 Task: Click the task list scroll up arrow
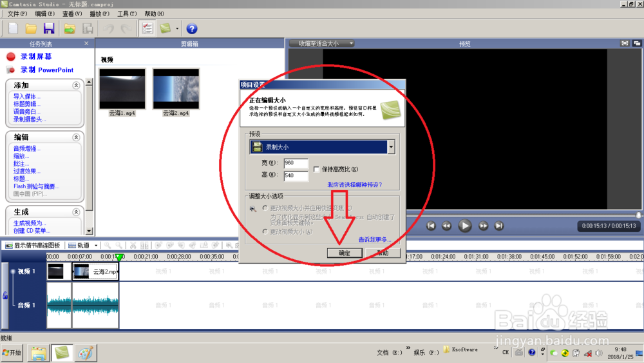click(89, 83)
